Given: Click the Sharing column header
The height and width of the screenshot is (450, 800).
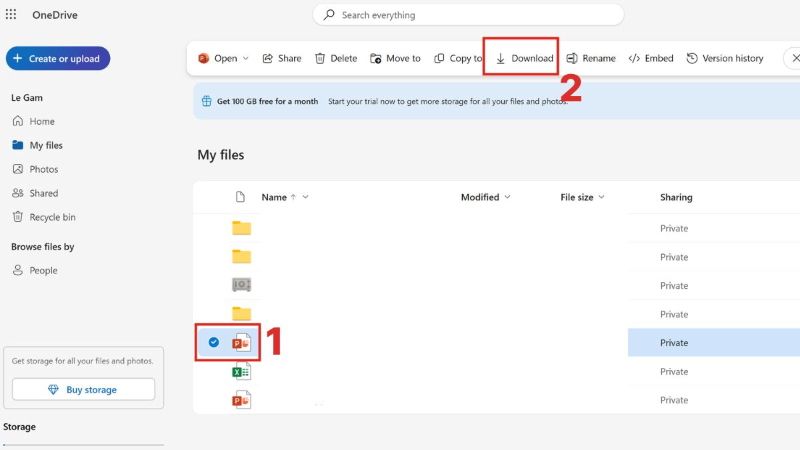Looking at the screenshot, I should pyautogui.click(x=676, y=197).
